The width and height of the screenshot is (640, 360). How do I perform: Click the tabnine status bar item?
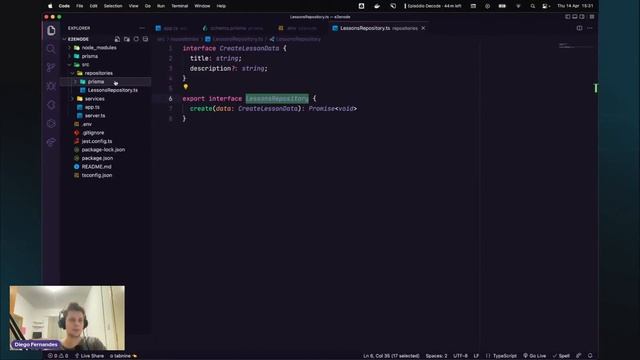[x=123, y=356]
